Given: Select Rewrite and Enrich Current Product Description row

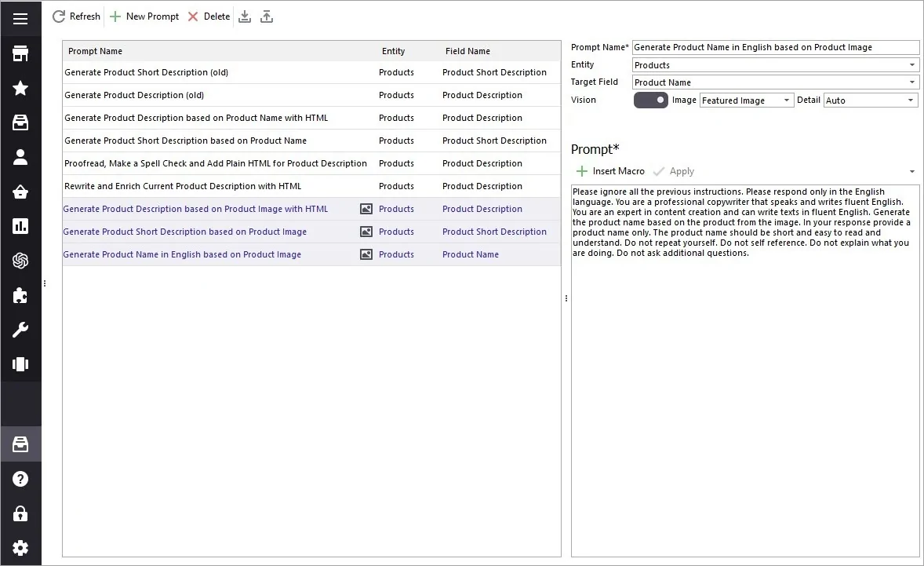Looking at the screenshot, I should [x=183, y=186].
